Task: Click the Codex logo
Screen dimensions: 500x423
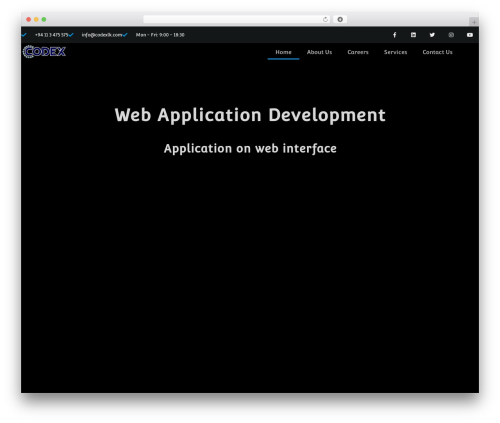Action: pyautogui.click(x=44, y=52)
